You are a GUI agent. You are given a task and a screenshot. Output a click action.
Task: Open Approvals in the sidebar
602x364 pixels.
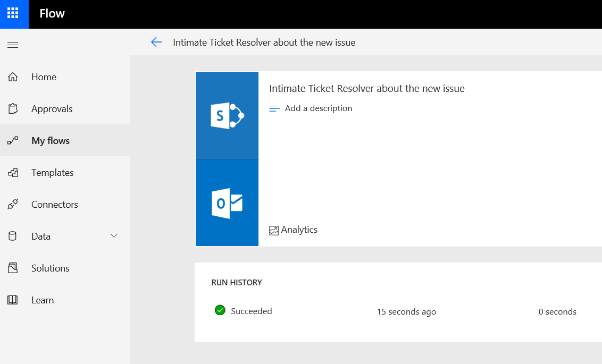(x=65, y=109)
